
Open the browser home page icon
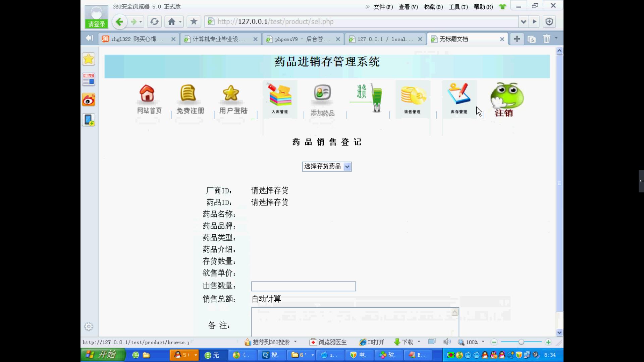(172, 22)
